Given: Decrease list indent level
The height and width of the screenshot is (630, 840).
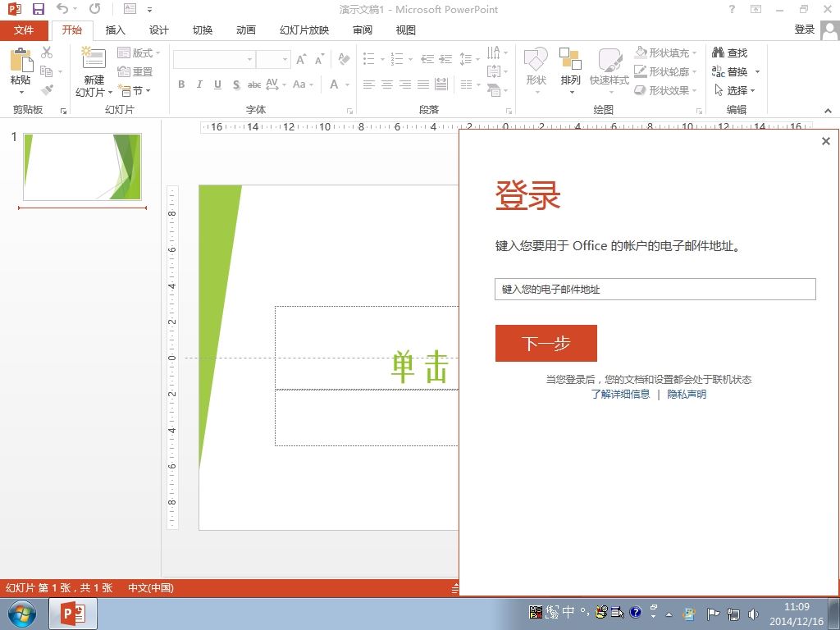Looking at the screenshot, I should pos(427,59).
